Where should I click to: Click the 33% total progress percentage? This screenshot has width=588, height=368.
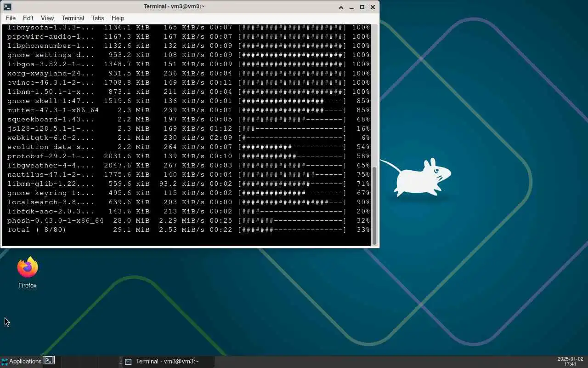[x=363, y=230]
